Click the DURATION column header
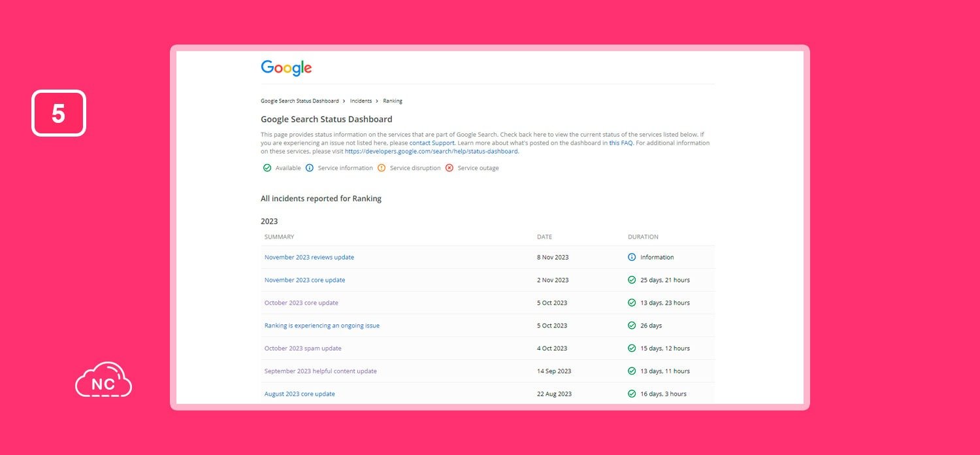Image resolution: width=980 pixels, height=455 pixels. [x=643, y=237]
